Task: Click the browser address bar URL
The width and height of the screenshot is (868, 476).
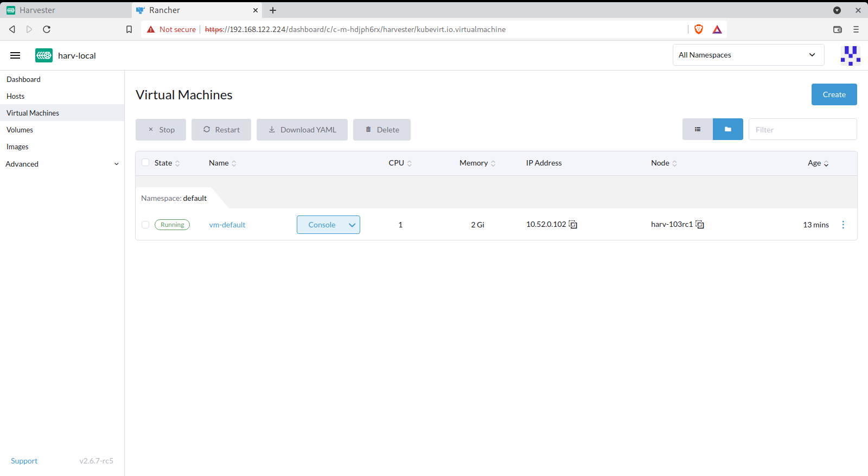Action: point(355,29)
